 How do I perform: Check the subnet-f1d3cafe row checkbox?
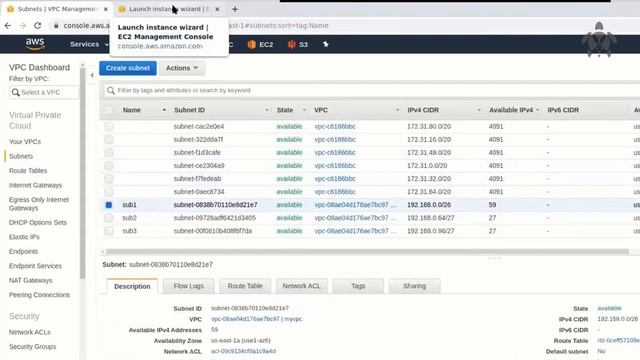pos(109,153)
